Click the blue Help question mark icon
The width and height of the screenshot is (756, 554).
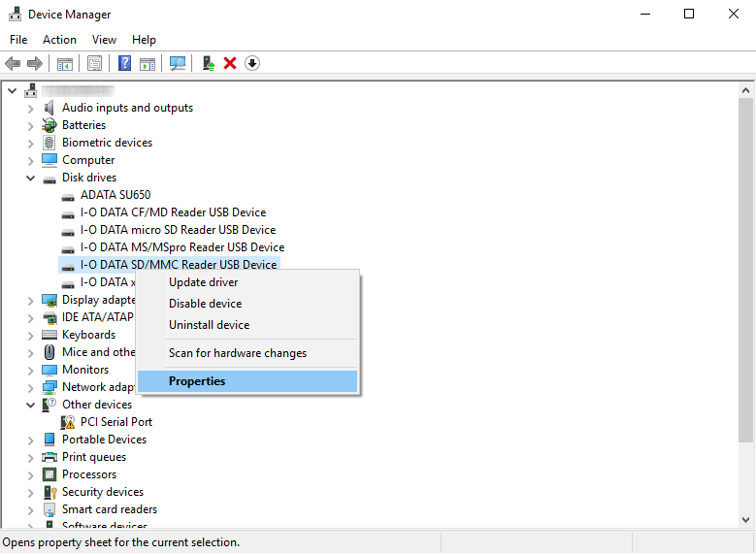tap(124, 63)
